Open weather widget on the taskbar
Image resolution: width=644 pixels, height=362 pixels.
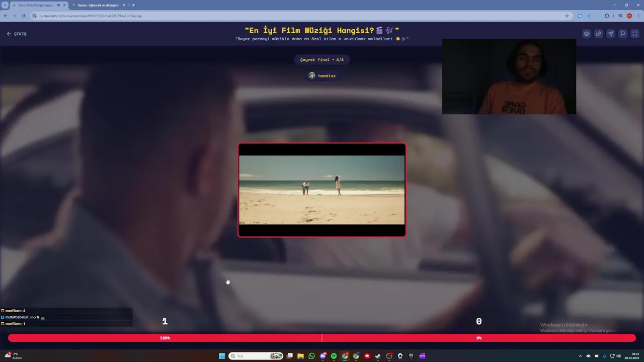click(x=13, y=356)
